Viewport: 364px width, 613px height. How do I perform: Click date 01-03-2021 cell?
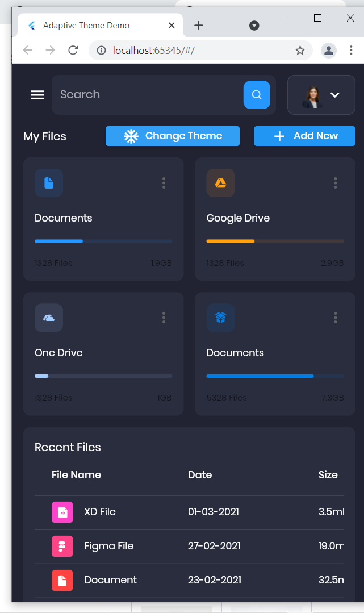pyautogui.click(x=214, y=512)
